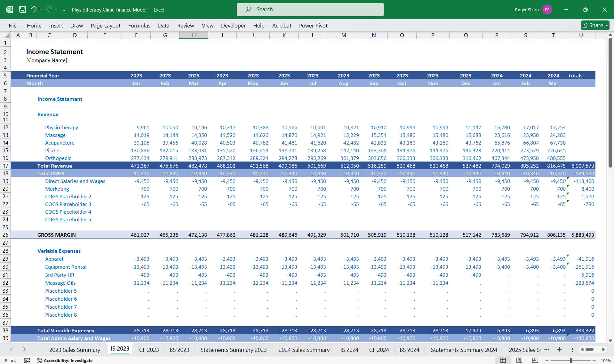This screenshot has height=364, width=614.
Task: Click the more sheets ellipsis
Action: pyautogui.click(x=547, y=349)
